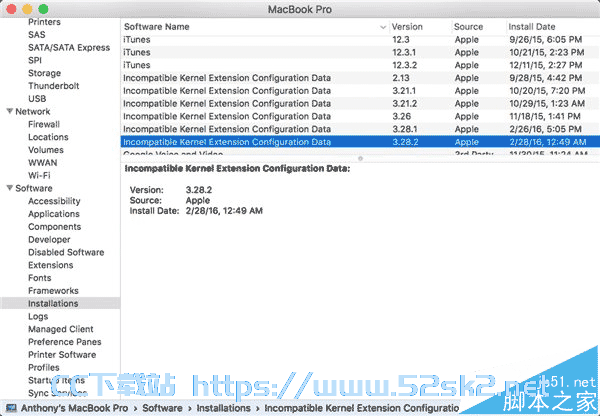600x416 pixels.
Task: Click detail Version value 3.28.2
Action: [x=199, y=190]
